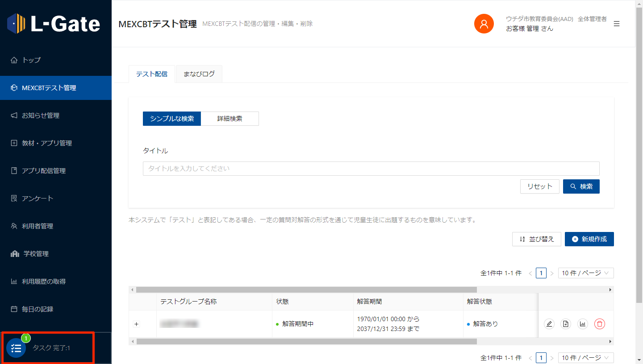Select the シンプルな検索 search mode
The height and width of the screenshot is (364, 643).
pyautogui.click(x=172, y=119)
